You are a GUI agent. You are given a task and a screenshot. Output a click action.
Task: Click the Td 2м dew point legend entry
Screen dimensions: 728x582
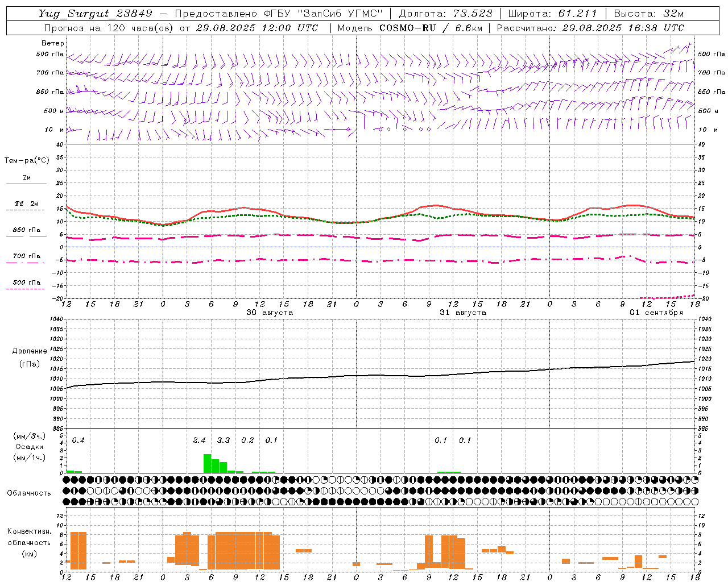[x=26, y=203]
